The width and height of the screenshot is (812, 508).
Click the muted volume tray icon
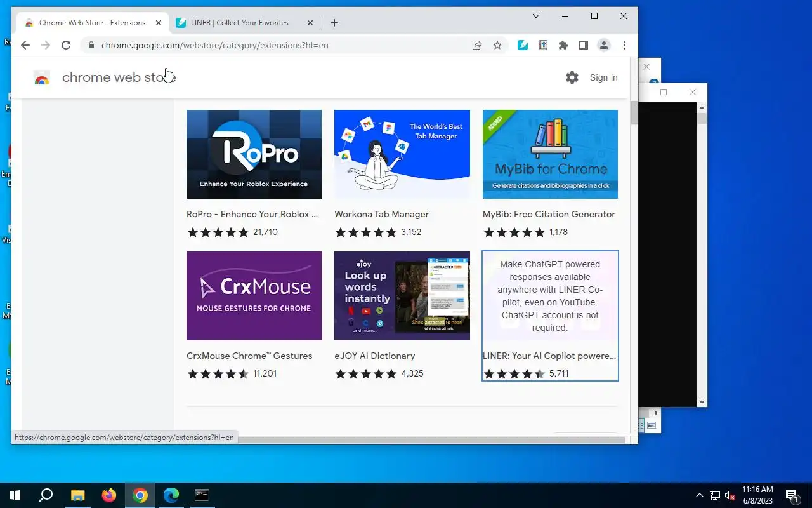click(730, 495)
